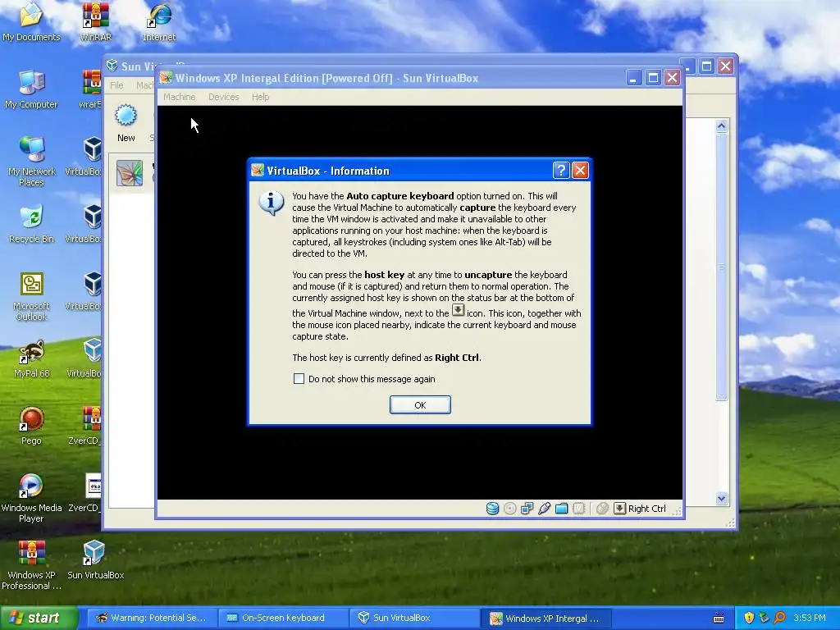840x630 pixels.
Task: Click the mouse capture status icon
Action: (x=602, y=509)
